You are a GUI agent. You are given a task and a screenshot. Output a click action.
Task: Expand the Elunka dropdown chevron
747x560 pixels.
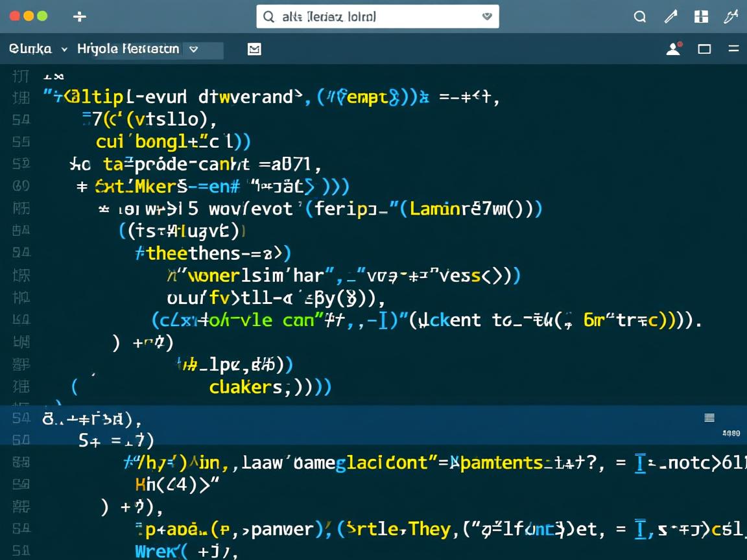[64, 49]
